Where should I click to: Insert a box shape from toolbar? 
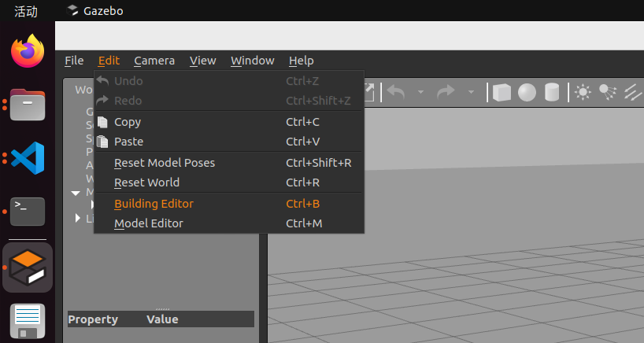tap(502, 92)
